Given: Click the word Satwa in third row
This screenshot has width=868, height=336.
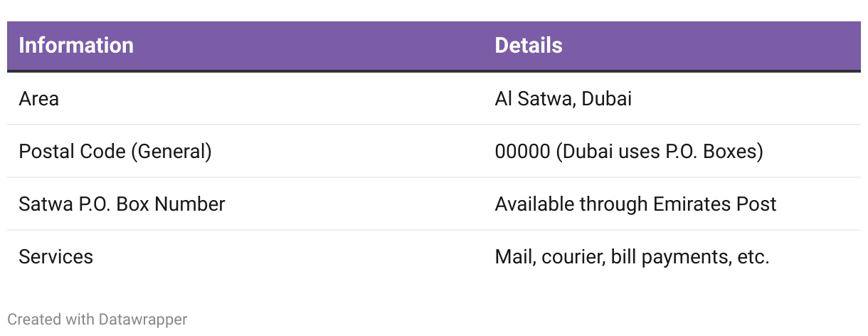Looking at the screenshot, I should click(x=41, y=204).
